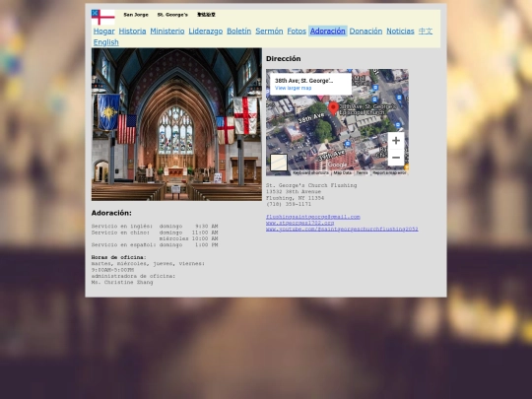Navigate to Liderazgo
The height and width of the screenshot is (399, 532).
tap(206, 32)
